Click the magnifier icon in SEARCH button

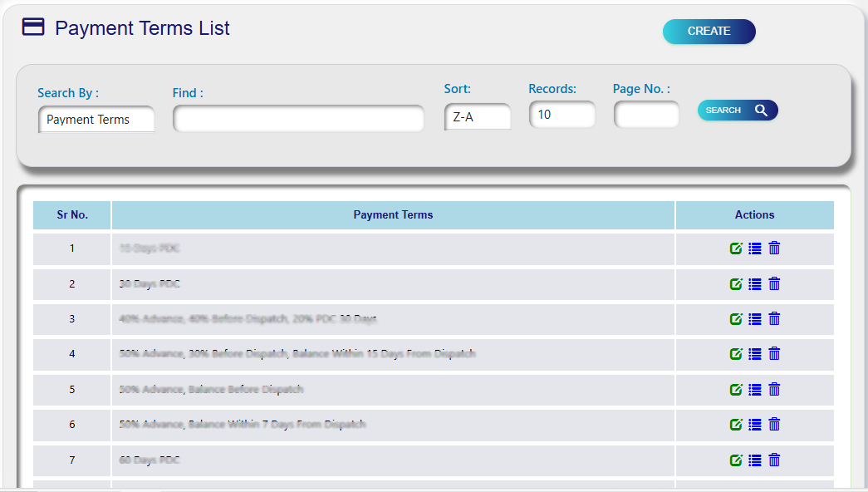click(x=761, y=111)
